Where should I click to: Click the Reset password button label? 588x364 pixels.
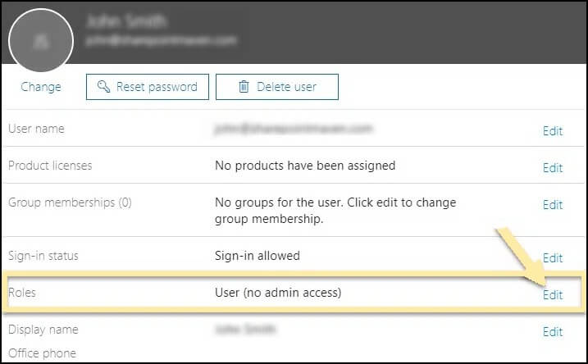(157, 87)
